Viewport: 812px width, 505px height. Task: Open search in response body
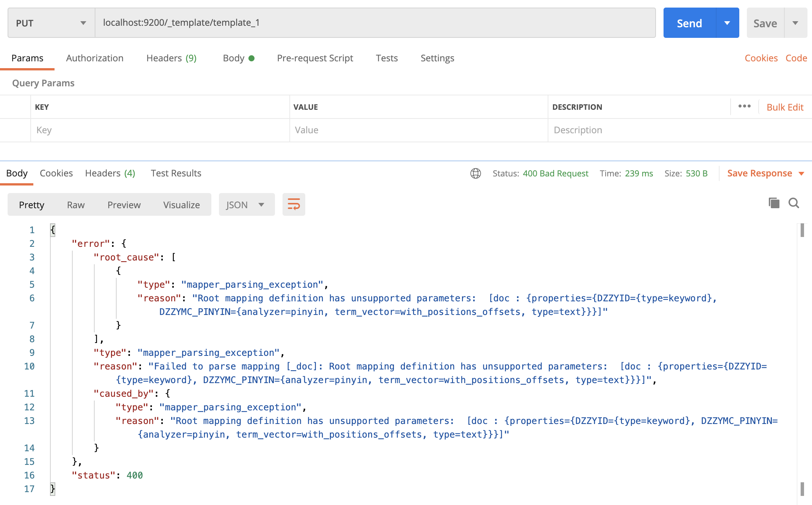tap(793, 203)
